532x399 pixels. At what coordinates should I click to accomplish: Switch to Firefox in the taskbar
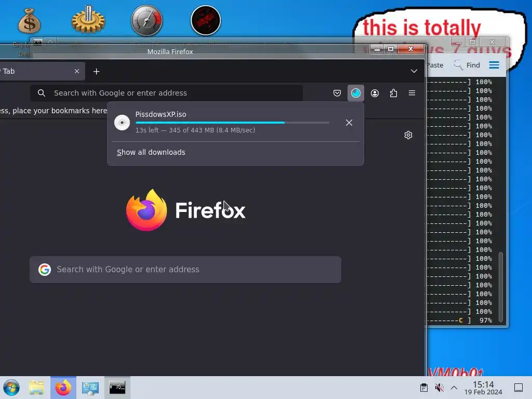[x=63, y=388]
